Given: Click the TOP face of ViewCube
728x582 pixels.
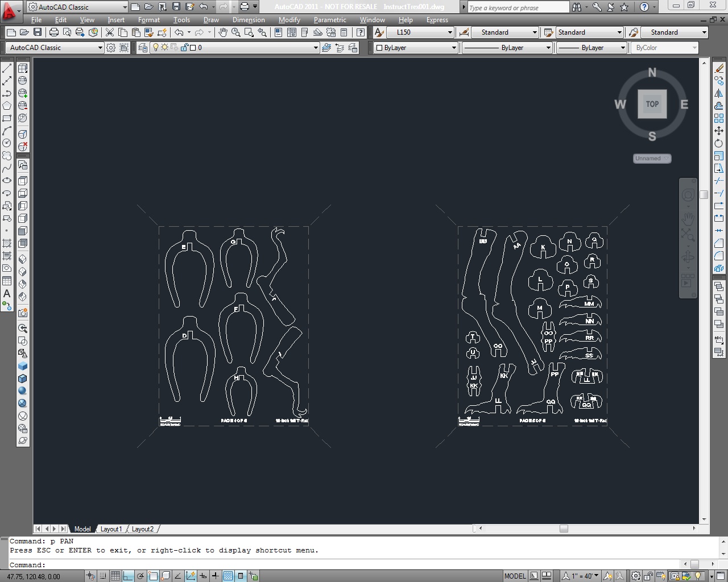Looking at the screenshot, I should [652, 104].
